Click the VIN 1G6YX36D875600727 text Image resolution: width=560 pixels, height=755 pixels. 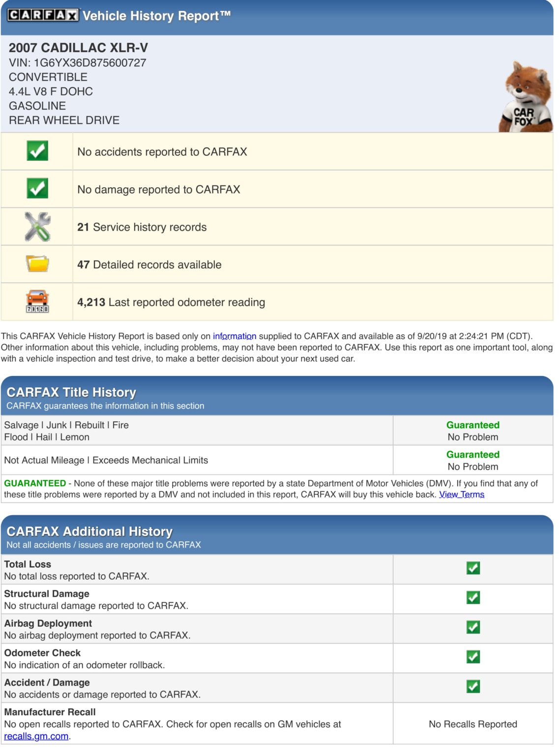pyautogui.click(x=78, y=63)
